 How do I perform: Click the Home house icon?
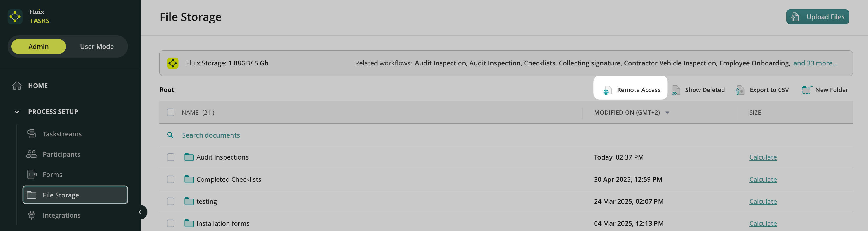[x=17, y=86]
